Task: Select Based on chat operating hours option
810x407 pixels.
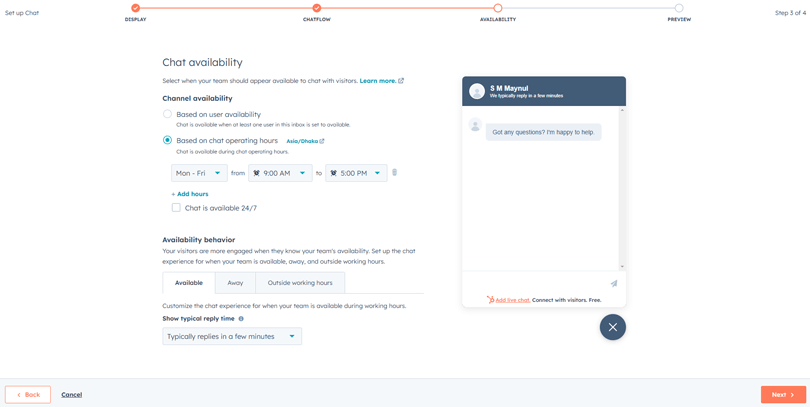Action: pos(167,140)
